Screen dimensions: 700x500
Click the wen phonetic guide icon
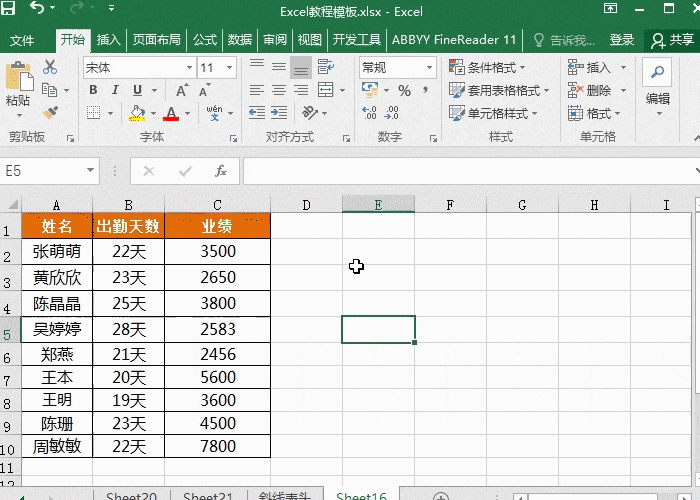214,113
